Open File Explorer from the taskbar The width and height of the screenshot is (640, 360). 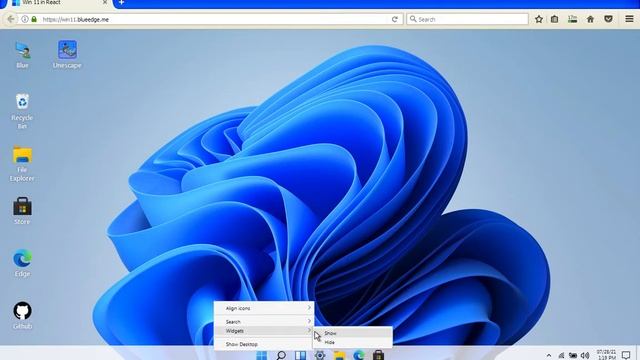point(340,355)
